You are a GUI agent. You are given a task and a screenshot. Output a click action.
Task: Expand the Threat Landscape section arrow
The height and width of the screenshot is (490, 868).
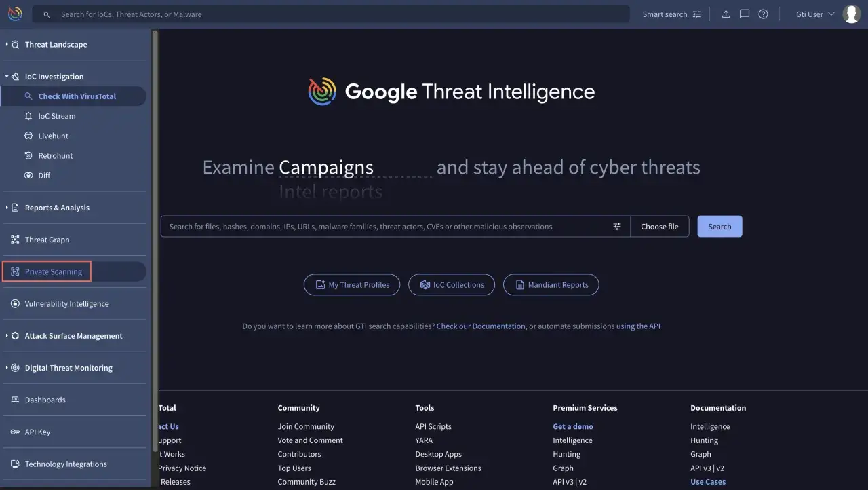tap(7, 44)
